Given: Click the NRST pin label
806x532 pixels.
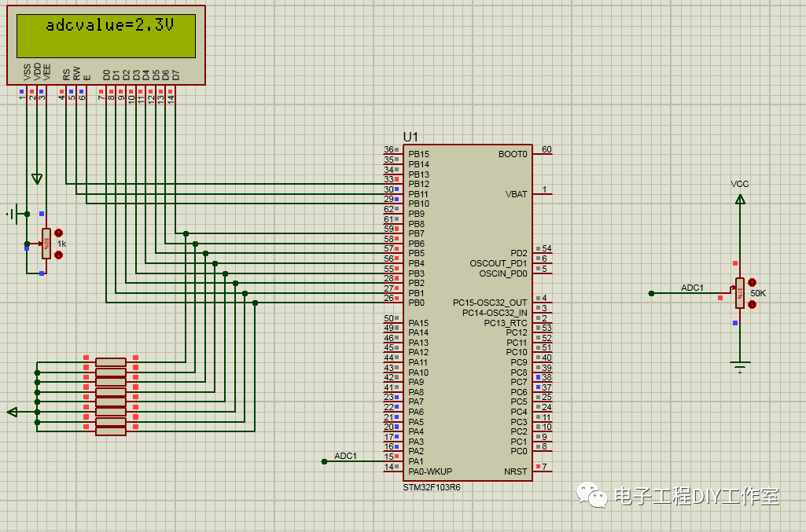Looking at the screenshot, I should pyautogui.click(x=516, y=471).
